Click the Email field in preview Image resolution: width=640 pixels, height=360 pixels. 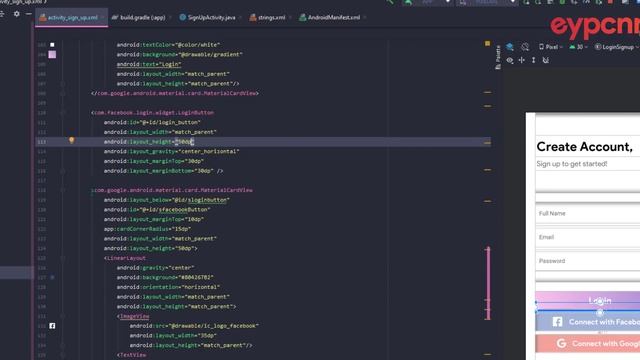click(587, 237)
